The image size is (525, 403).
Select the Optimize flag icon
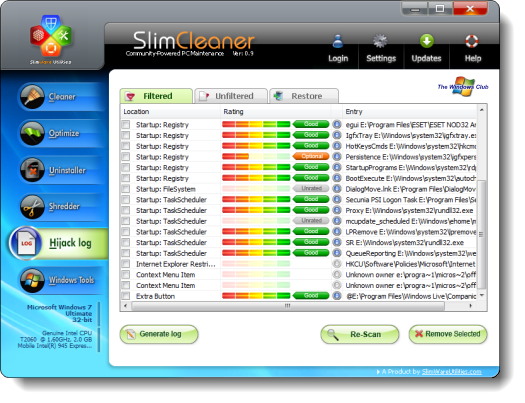coord(32,133)
